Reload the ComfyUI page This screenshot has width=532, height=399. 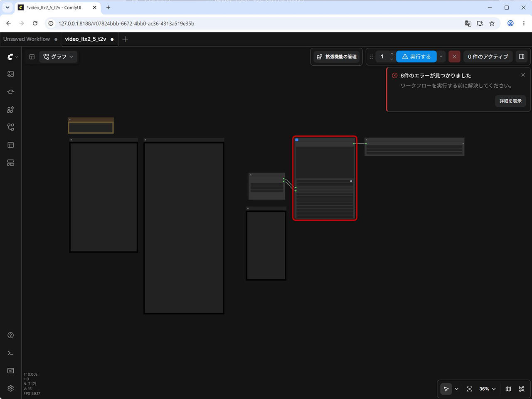[x=35, y=24]
